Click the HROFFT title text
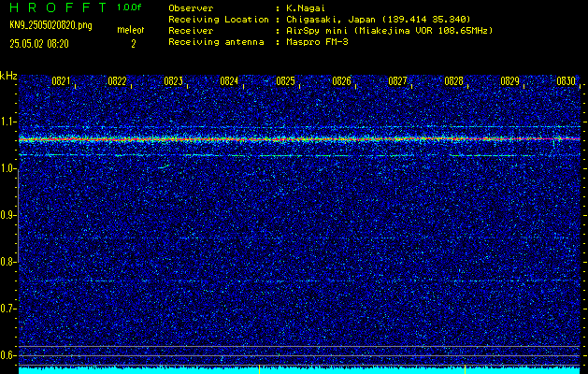Viewport: 588px width, 374px height. [58, 7]
